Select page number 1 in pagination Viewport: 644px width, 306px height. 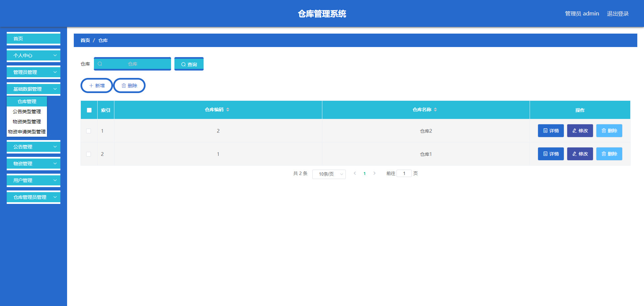coord(365,173)
